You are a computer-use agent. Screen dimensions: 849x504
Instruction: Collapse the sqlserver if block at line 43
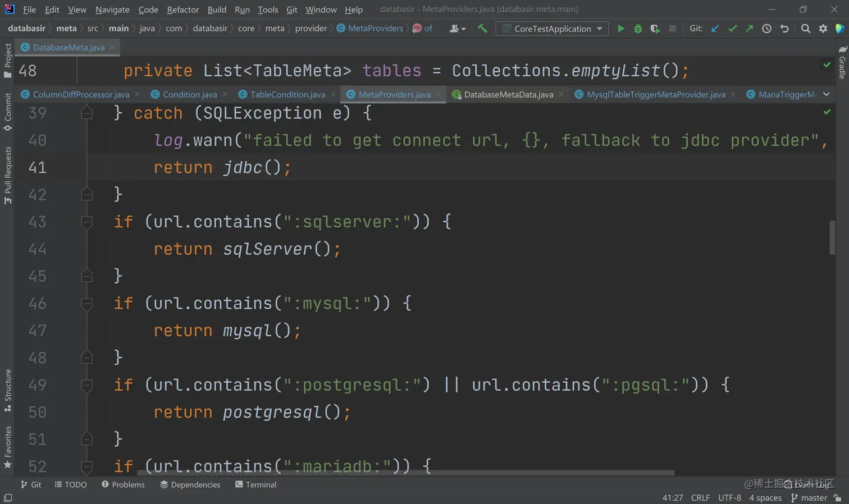[86, 222]
